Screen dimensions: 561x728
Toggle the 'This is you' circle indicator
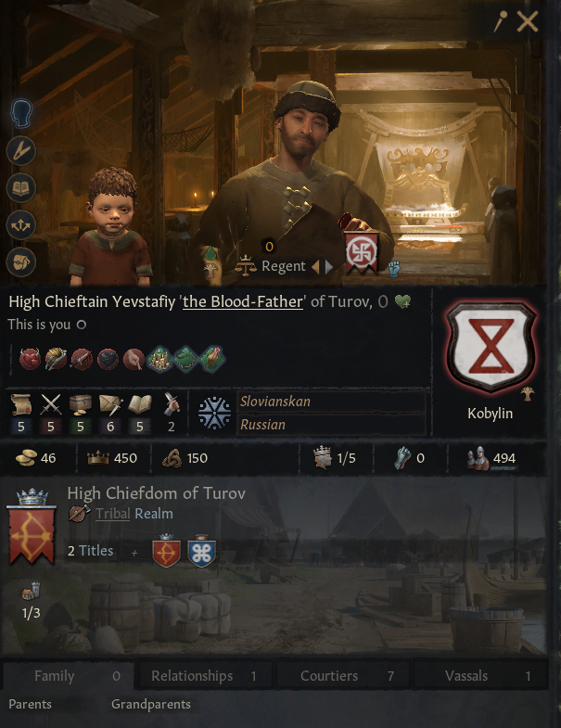82,325
